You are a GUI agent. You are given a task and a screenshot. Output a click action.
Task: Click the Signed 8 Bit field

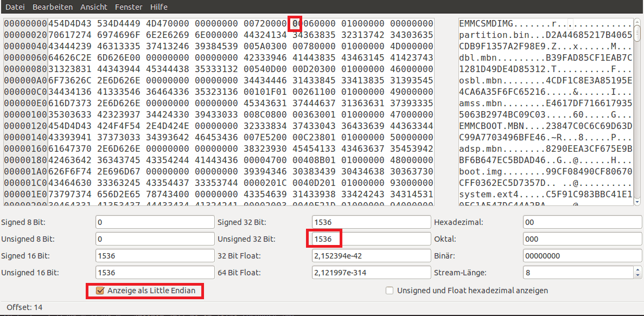[x=155, y=222]
